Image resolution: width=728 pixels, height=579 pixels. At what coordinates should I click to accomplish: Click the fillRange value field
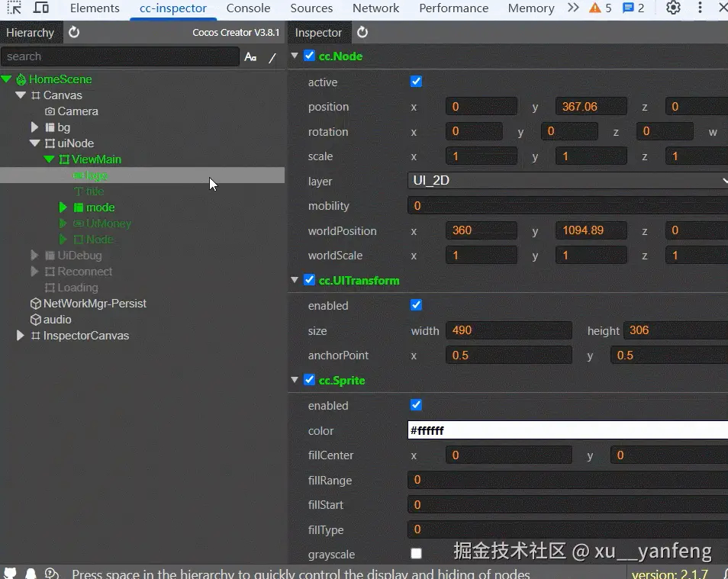point(568,480)
